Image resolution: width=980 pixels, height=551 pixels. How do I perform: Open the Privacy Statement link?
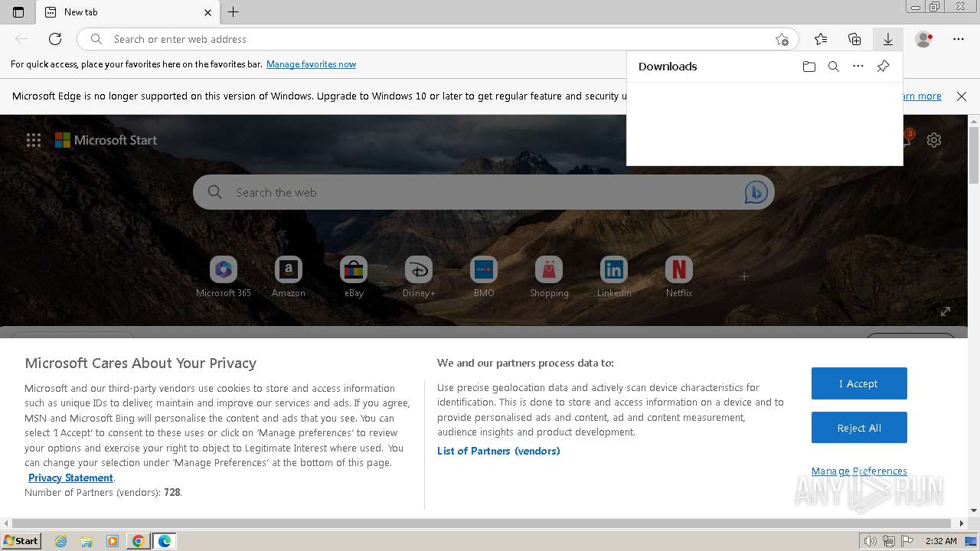pyautogui.click(x=70, y=478)
